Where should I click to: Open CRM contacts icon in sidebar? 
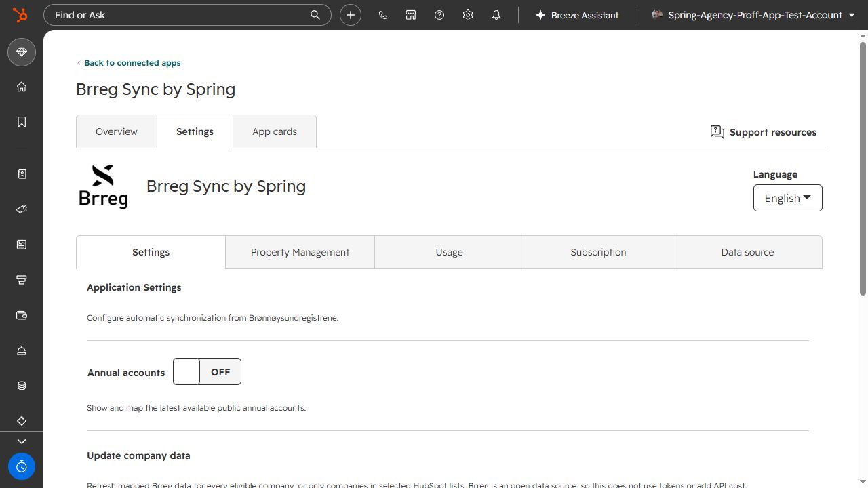[x=22, y=174]
